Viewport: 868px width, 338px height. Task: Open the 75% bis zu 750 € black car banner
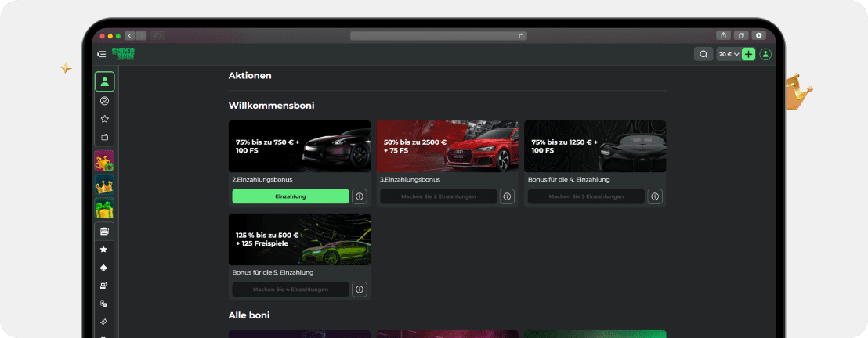(299, 146)
